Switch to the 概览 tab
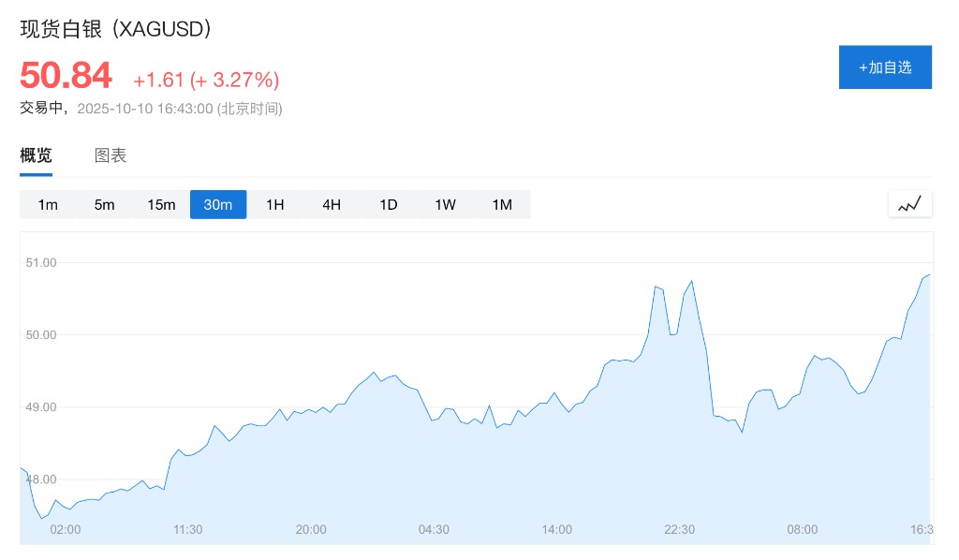 [36, 155]
